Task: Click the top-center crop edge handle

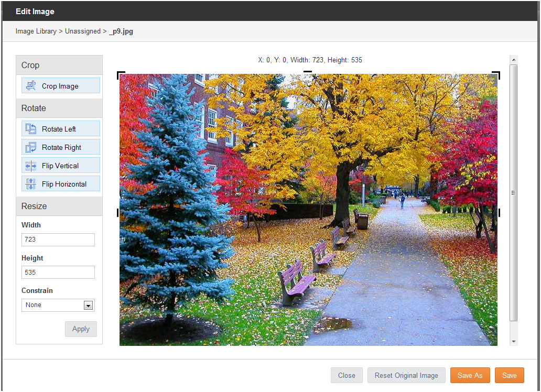Action: pyautogui.click(x=308, y=72)
